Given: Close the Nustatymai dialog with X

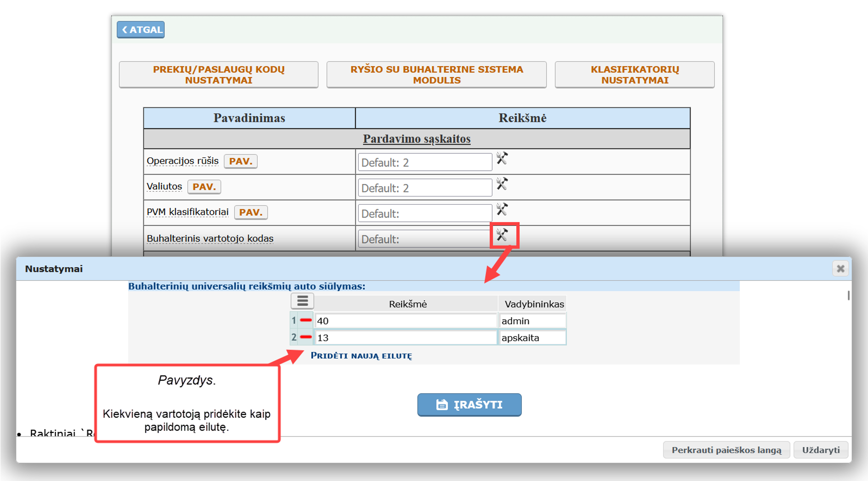Looking at the screenshot, I should [x=840, y=268].
